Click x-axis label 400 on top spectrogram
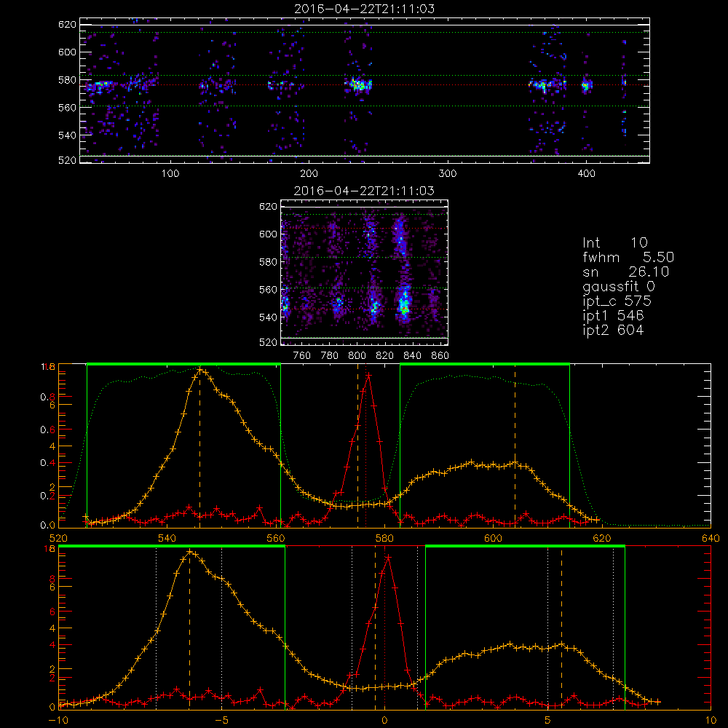Screen dimensions: 728x728 click(586, 174)
